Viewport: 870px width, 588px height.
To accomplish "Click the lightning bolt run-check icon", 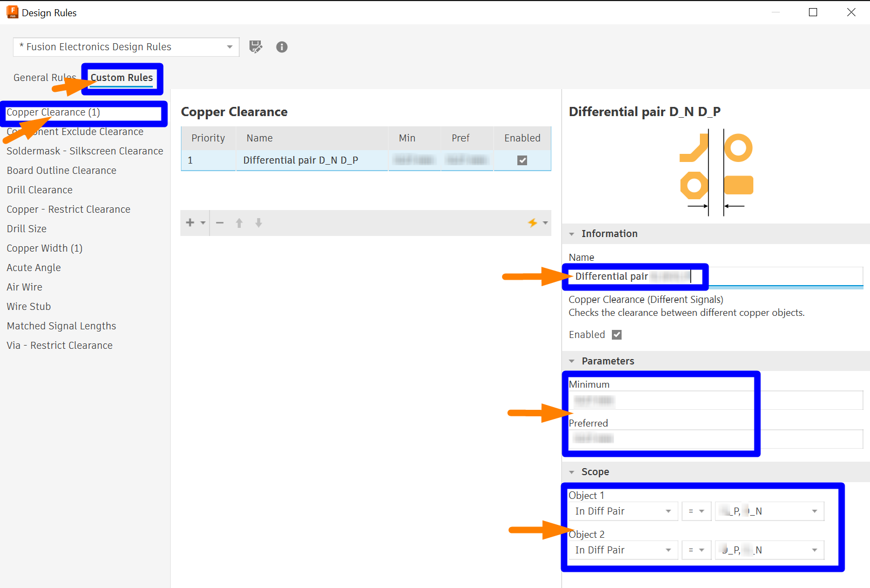I will coord(533,222).
